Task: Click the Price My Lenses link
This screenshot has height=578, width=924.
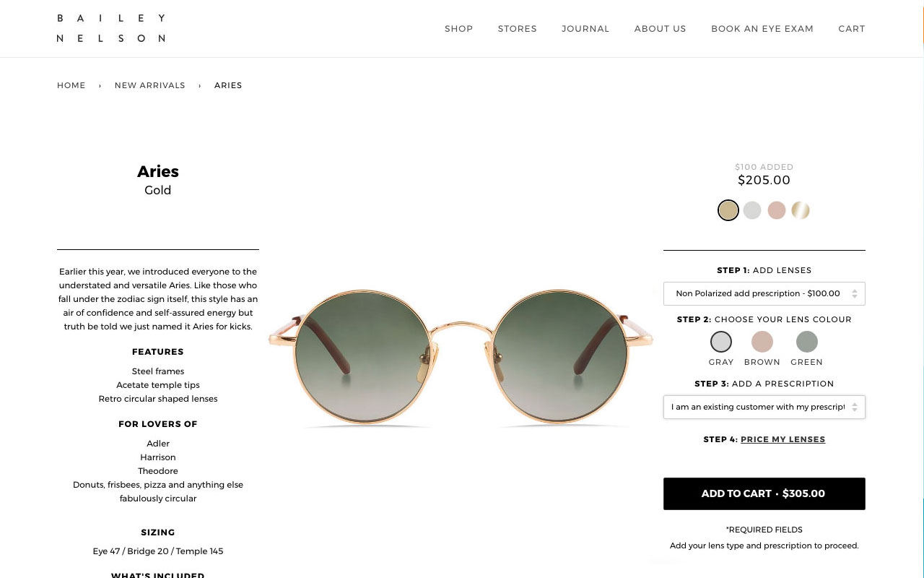Action: point(783,439)
